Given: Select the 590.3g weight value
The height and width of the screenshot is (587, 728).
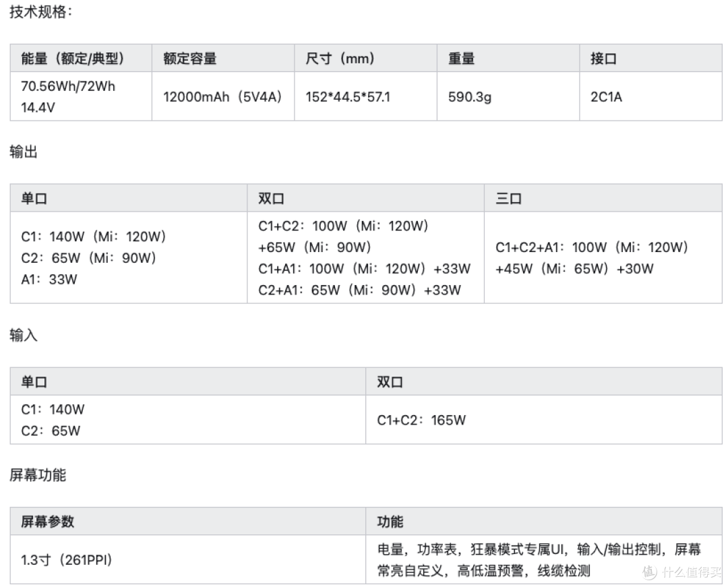Looking at the screenshot, I should click(469, 97).
